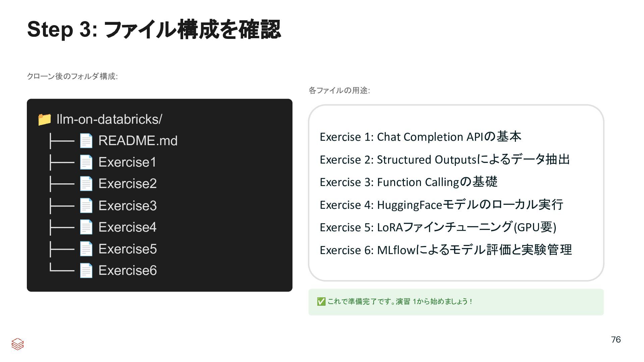Click Exercise 4: HuggingFace line
644x362 pixels.
tap(441, 205)
